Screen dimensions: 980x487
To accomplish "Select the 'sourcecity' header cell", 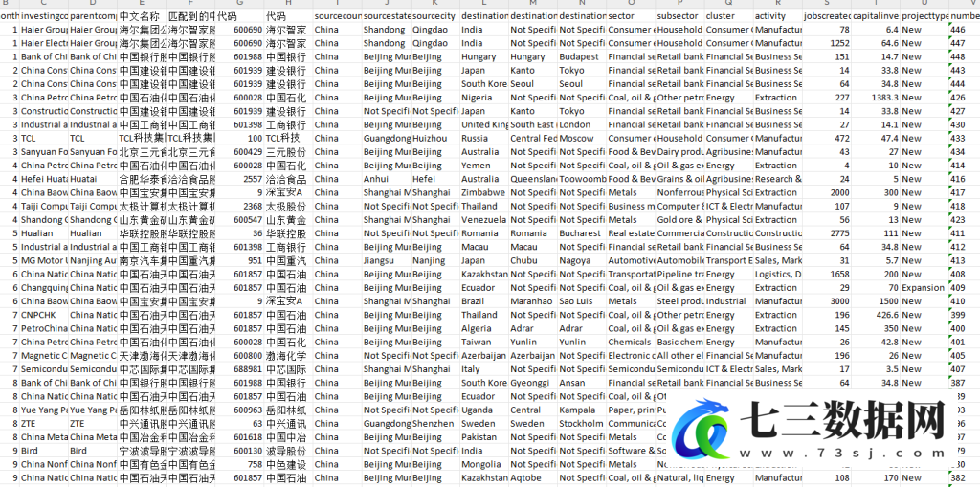I will (435, 15).
